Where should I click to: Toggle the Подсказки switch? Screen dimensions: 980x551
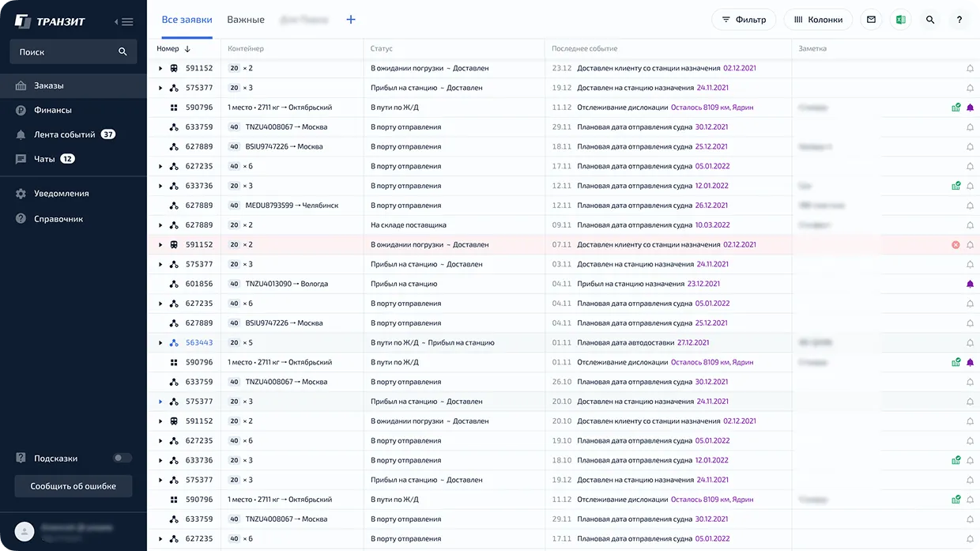coord(122,458)
